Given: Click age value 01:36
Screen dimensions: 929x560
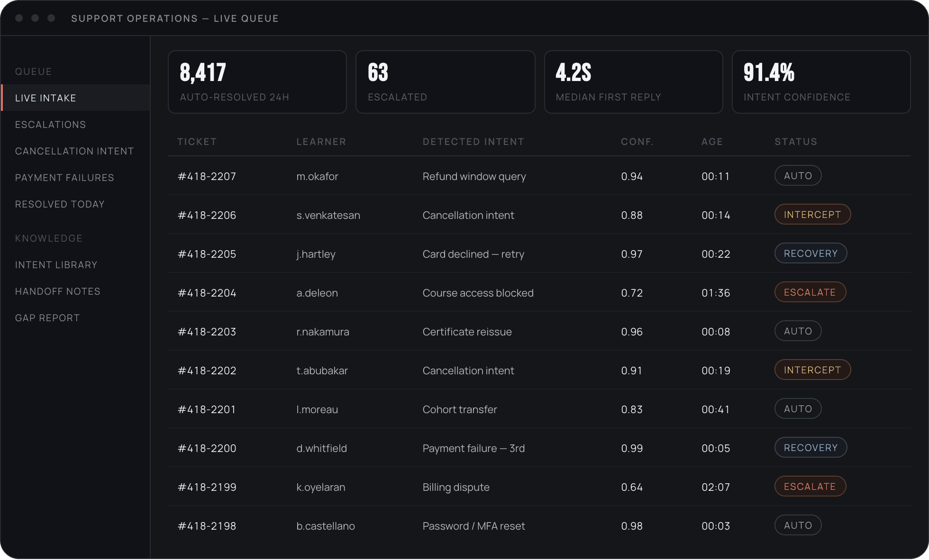Looking at the screenshot, I should coord(716,293).
